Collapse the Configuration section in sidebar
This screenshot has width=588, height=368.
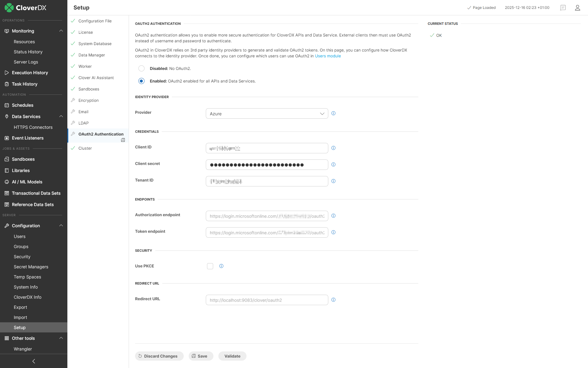tap(61, 225)
